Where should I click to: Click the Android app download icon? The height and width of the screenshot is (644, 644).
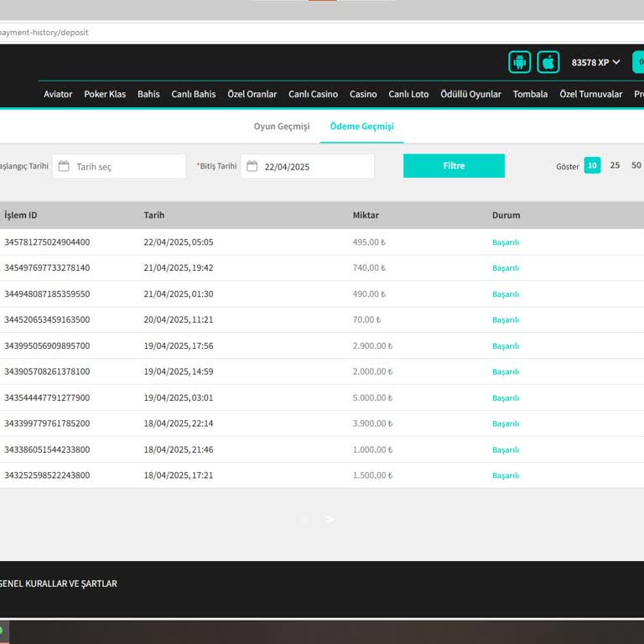(519, 62)
